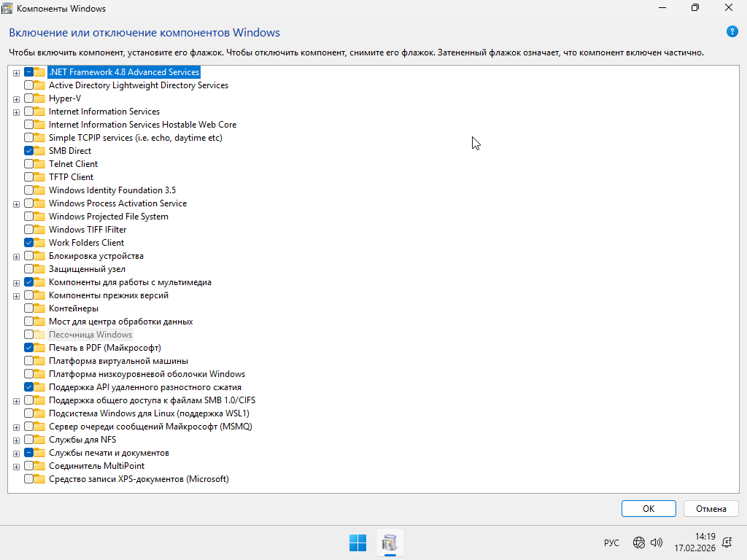Click the blue help question mark icon
Viewport: 747px width, 560px height.
pyautogui.click(x=732, y=32)
